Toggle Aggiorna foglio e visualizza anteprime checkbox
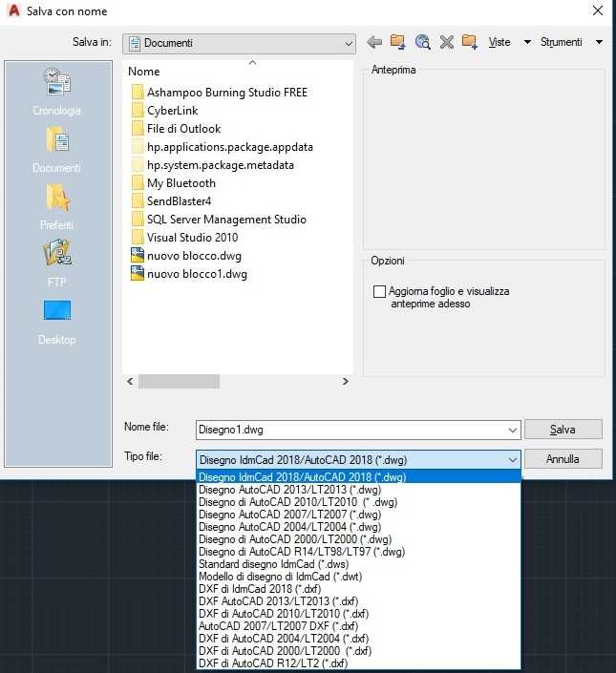Image resolution: width=616 pixels, height=673 pixels. coord(379,291)
